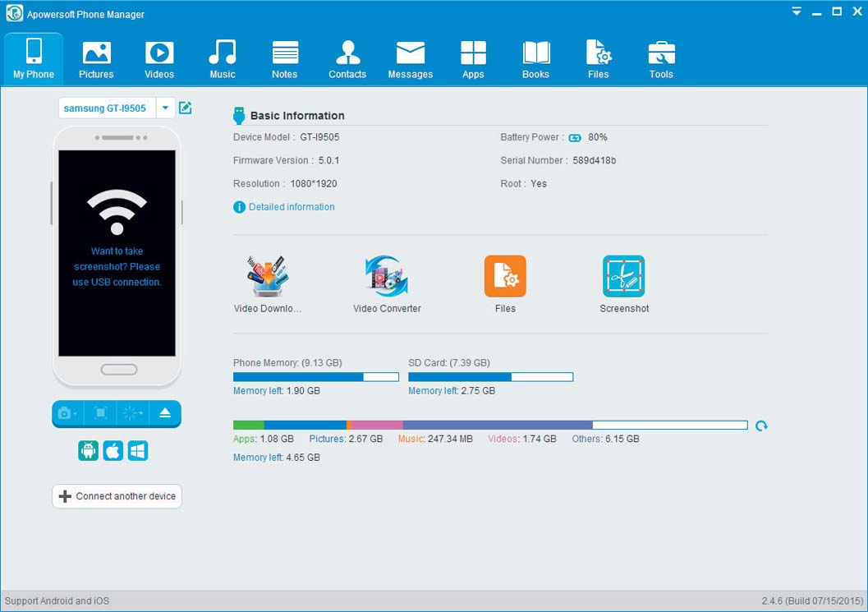Screen dimensions: 868x612
Task: Take a phone screenshot with camera button
Action: tap(67, 413)
